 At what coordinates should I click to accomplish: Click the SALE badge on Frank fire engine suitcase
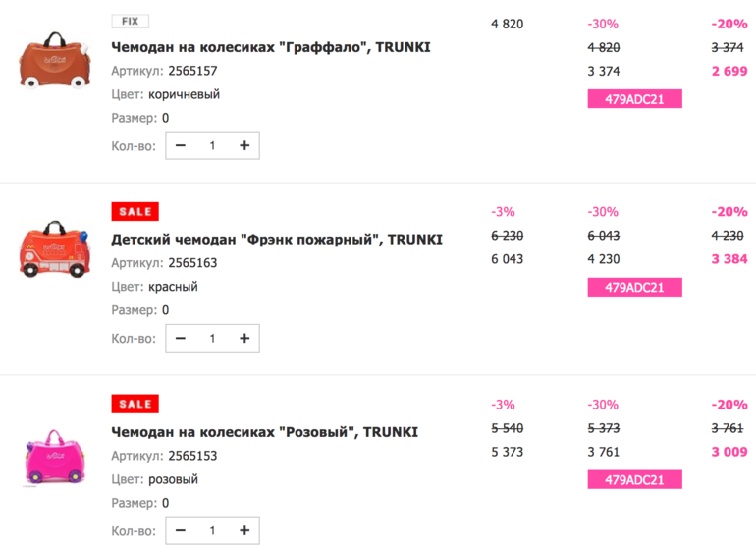(135, 211)
